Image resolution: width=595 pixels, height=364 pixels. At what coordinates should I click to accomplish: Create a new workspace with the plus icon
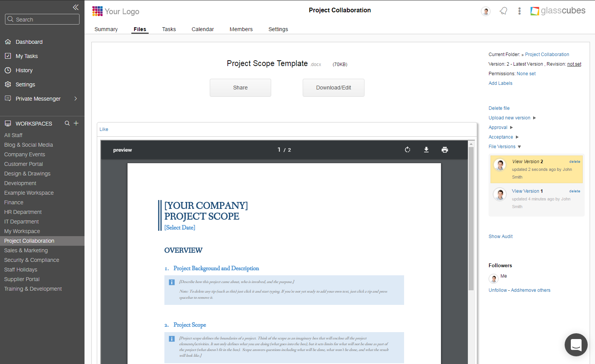point(76,123)
